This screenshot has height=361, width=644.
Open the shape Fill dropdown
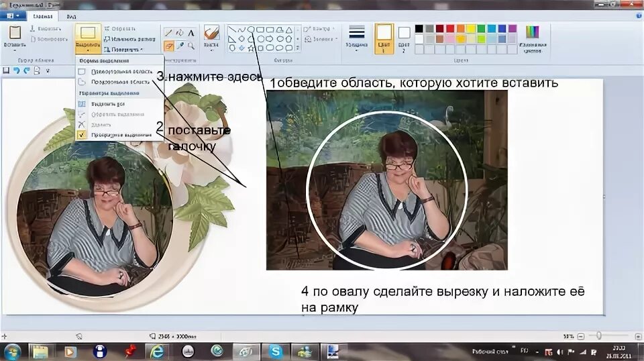pos(321,39)
